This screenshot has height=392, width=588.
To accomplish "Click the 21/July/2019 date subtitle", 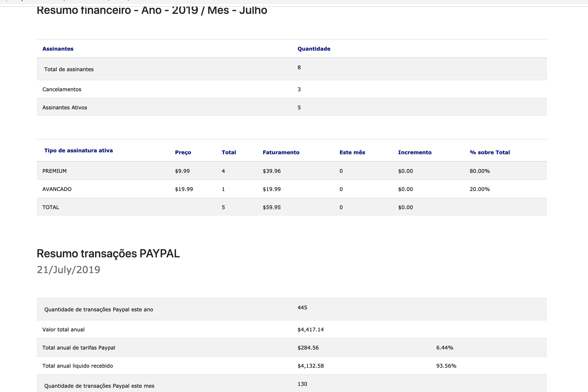I will [68, 270].
